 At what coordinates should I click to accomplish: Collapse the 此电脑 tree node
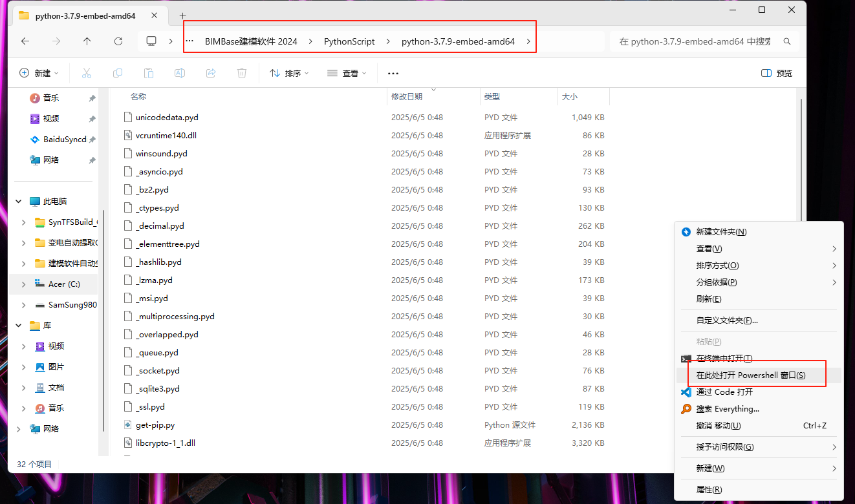point(18,202)
